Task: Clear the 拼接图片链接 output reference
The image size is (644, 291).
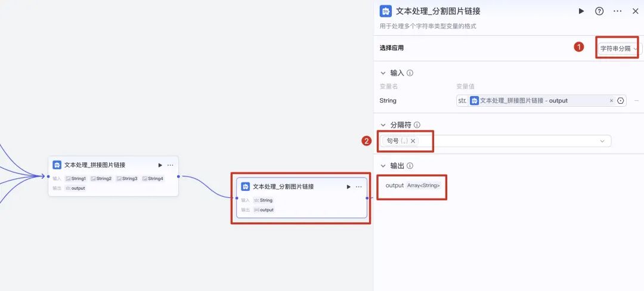Action: 611,101
